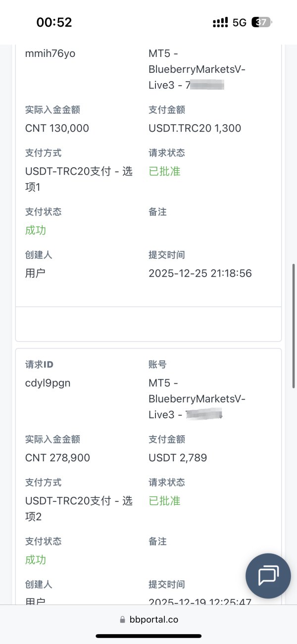Tap the 成功 payment status above 2025-12-25 entry
Viewport: 297px width, 644px height.
(36, 230)
